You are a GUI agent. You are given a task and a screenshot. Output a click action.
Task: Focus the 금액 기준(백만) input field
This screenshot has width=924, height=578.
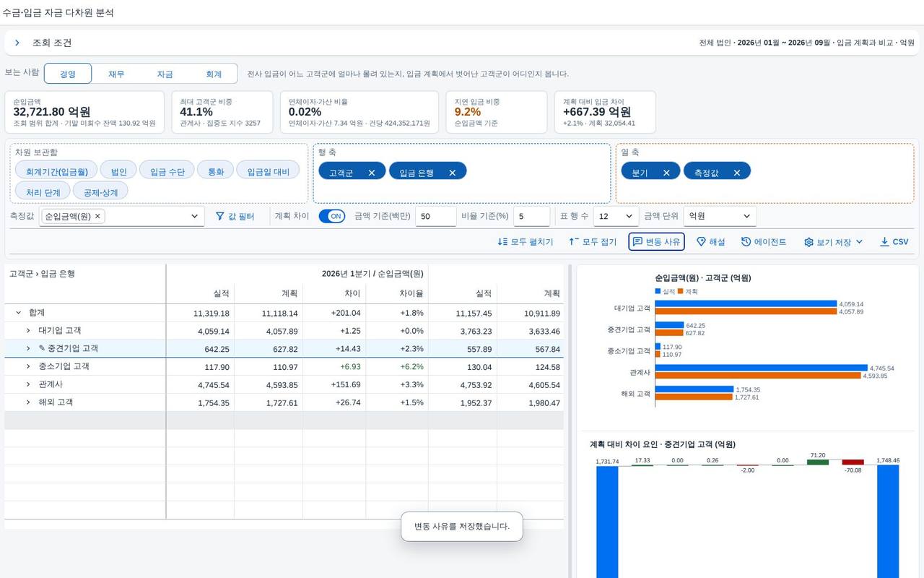[x=435, y=216]
